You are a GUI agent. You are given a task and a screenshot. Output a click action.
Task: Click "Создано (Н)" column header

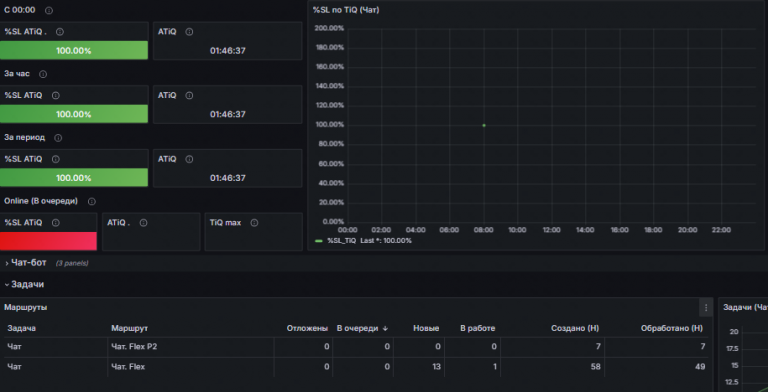click(575, 328)
